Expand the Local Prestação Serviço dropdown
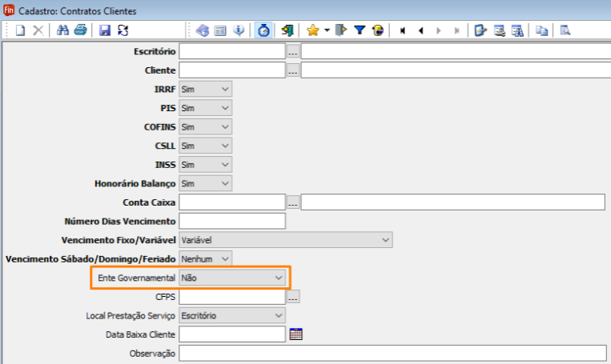 231,315
